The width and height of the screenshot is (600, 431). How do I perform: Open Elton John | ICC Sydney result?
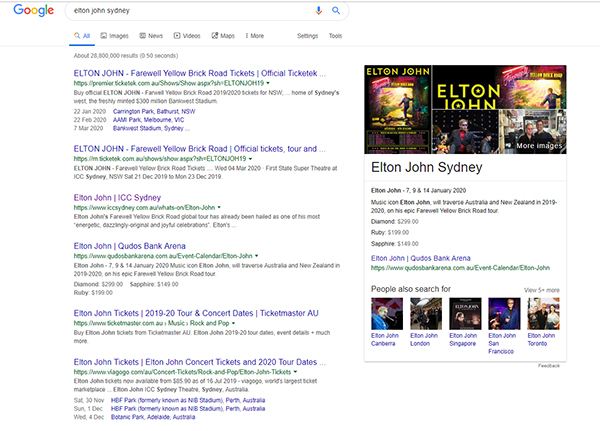[117, 198]
